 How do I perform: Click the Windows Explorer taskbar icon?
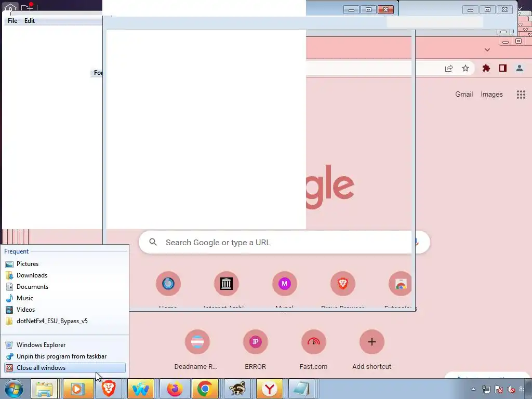point(45,389)
